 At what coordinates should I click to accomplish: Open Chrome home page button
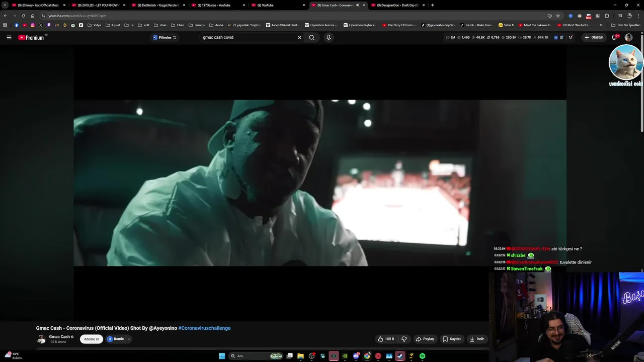tap(33, 16)
